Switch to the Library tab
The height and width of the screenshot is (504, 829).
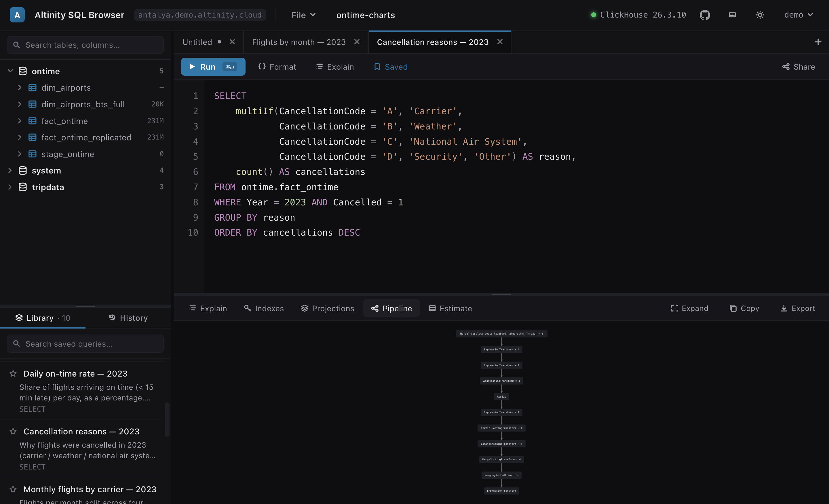click(x=43, y=318)
